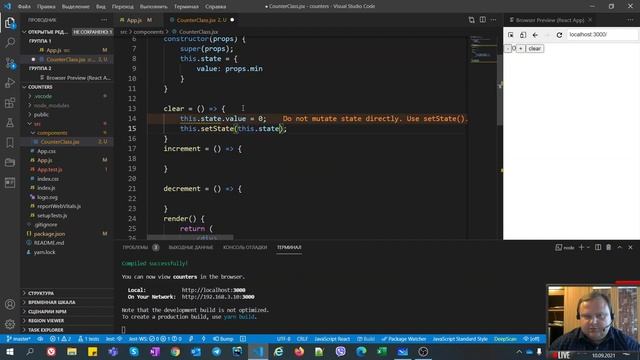Expand the .vscode folder
The width and height of the screenshot is (640, 360).
click(43, 96)
